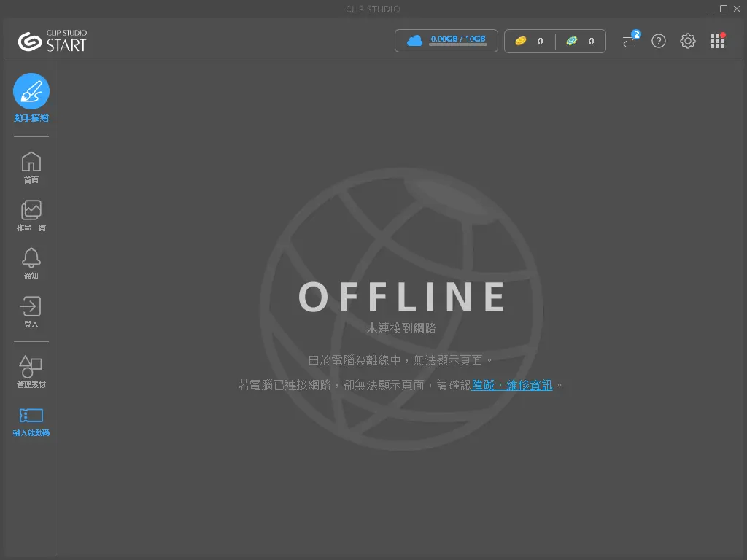Click the 未連接到網路 text
Screen dimensions: 747x560
tap(400, 327)
